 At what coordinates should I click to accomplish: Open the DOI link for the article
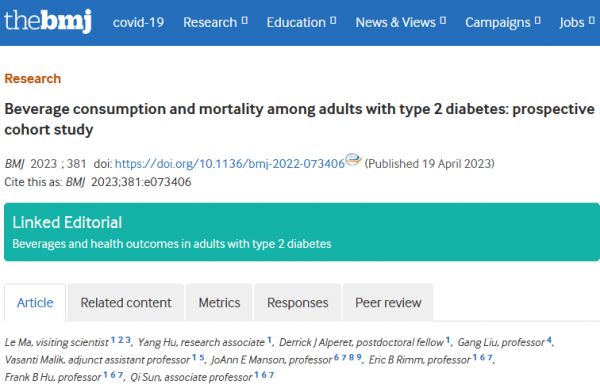coord(230,164)
